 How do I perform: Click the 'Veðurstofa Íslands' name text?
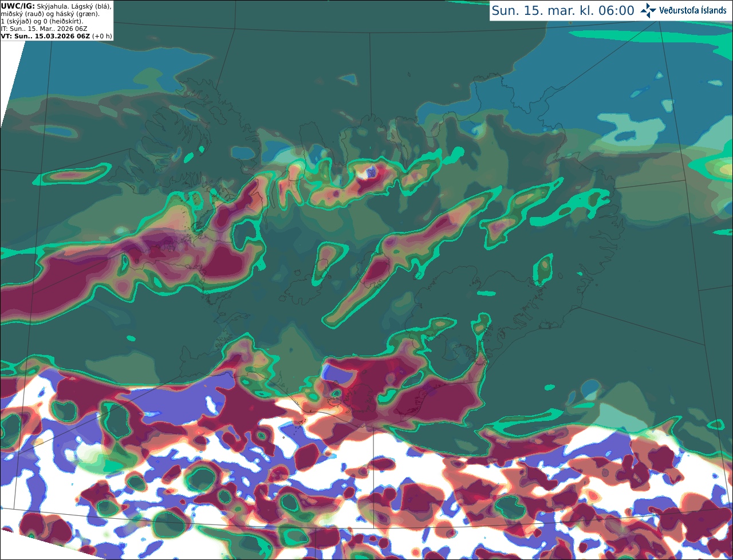[x=693, y=10]
